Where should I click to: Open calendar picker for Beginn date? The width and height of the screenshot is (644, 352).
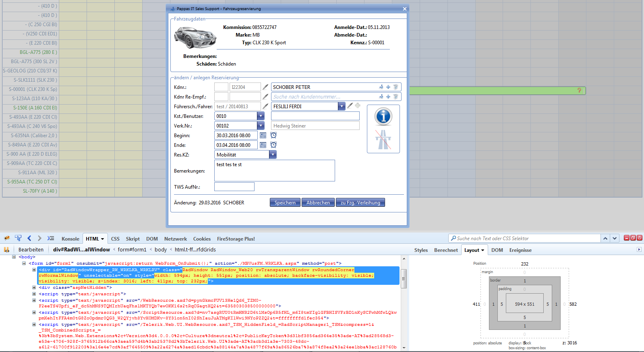263,136
